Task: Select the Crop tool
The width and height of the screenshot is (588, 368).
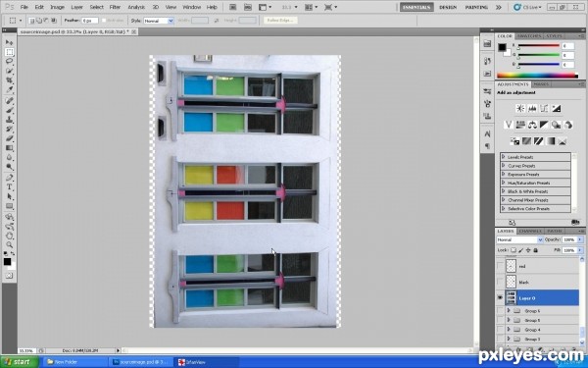Action: [10, 80]
